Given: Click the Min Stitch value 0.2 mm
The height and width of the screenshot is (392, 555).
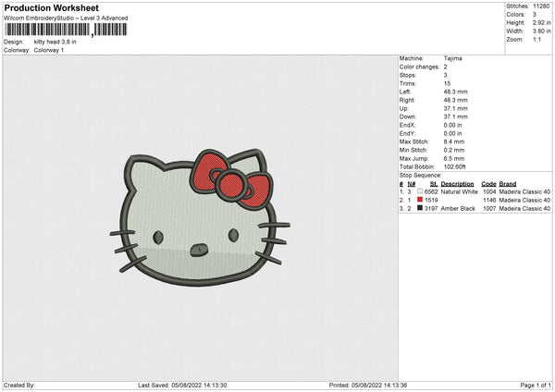Looking at the screenshot, I should pyautogui.click(x=454, y=150).
